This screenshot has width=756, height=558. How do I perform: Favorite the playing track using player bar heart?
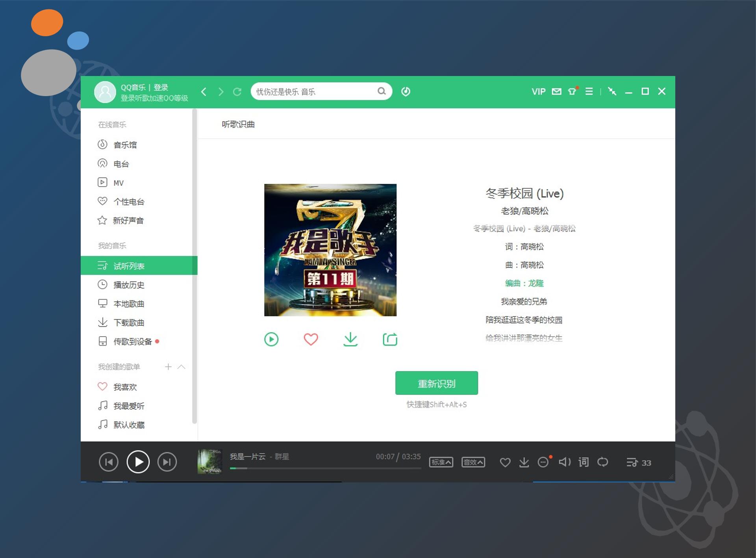505,462
